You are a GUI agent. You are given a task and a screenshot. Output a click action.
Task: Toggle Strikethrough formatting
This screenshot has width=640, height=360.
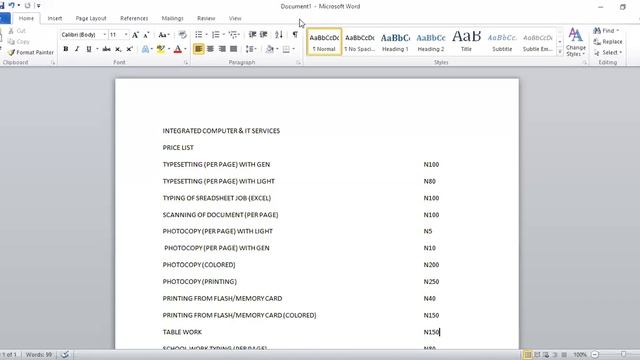click(107, 49)
